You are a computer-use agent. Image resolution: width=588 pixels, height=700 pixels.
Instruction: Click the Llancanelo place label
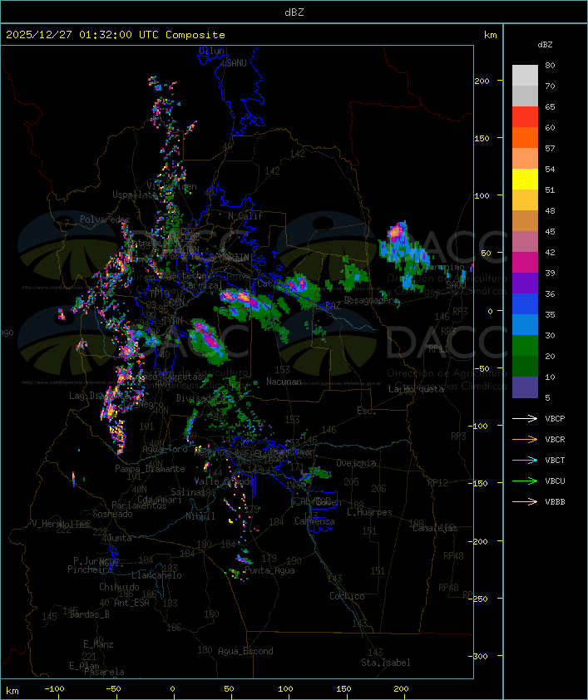pyautogui.click(x=156, y=575)
